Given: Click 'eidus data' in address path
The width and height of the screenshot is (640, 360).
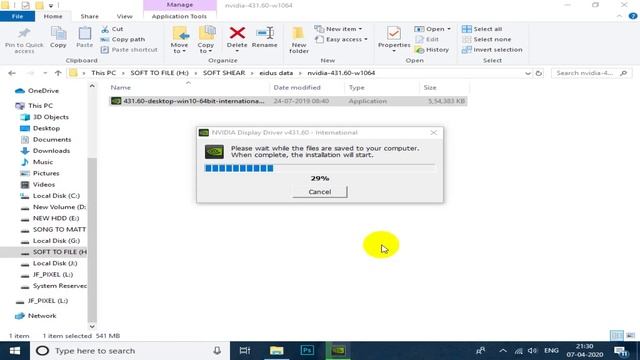Looking at the screenshot, I should coord(276,73).
